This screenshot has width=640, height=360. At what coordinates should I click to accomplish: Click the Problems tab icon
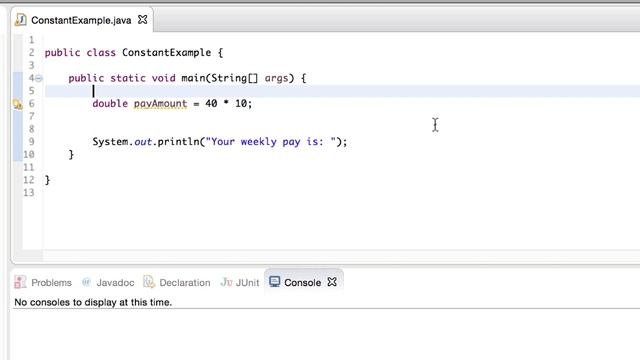tap(20, 282)
